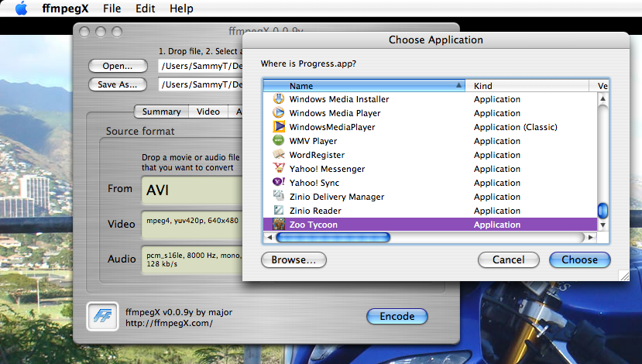
Task: Click the pcm_s16le audio info text
Action: 194,259
